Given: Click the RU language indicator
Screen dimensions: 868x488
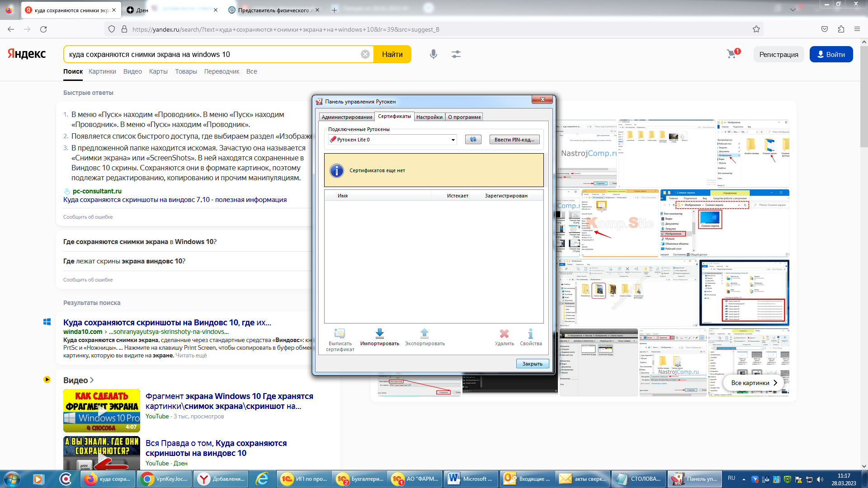Looking at the screenshot, I should (731, 478).
